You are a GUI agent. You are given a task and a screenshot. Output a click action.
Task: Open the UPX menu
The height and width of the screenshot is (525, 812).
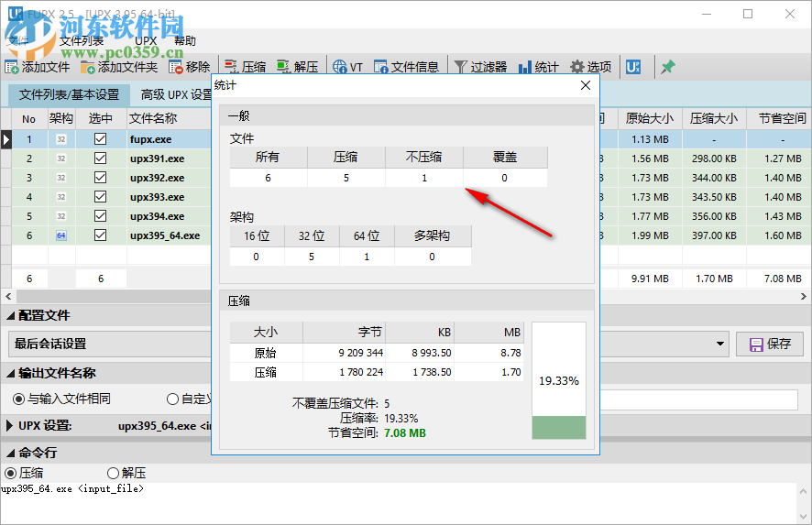coord(146,41)
